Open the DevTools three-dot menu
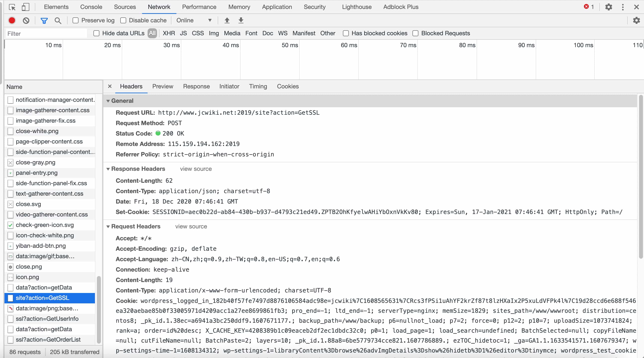Viewport: 644px width, 358px height. pos(623,7)
